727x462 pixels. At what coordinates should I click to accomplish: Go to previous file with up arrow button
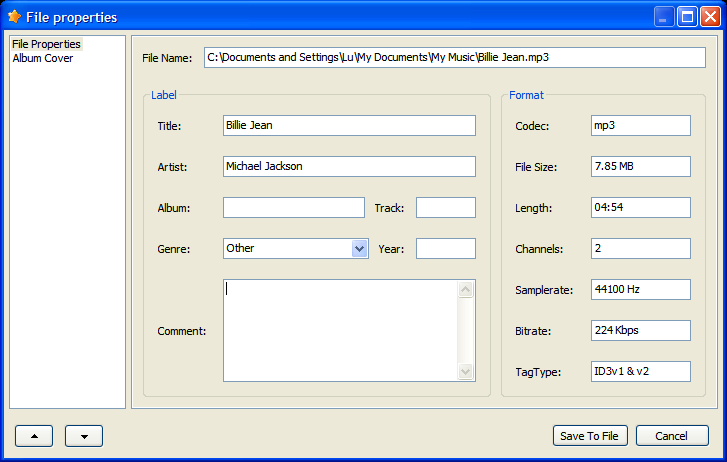tap(34, 436)
